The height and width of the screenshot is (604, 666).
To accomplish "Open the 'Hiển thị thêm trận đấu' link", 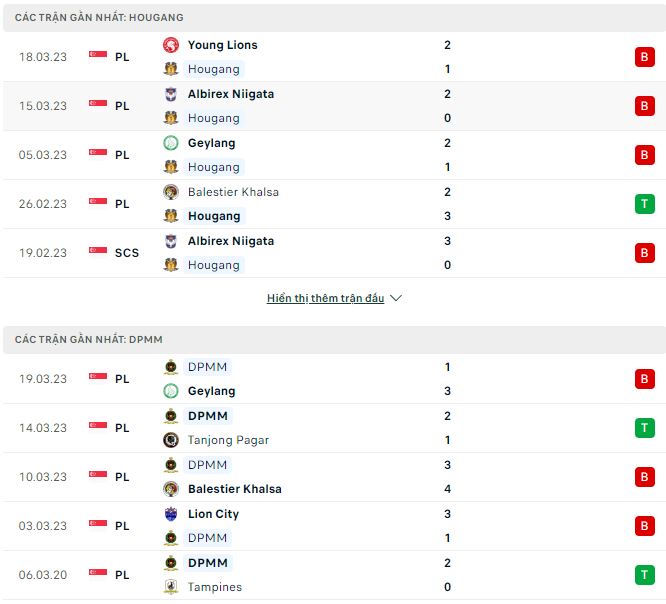I will (x=325, y=298).
